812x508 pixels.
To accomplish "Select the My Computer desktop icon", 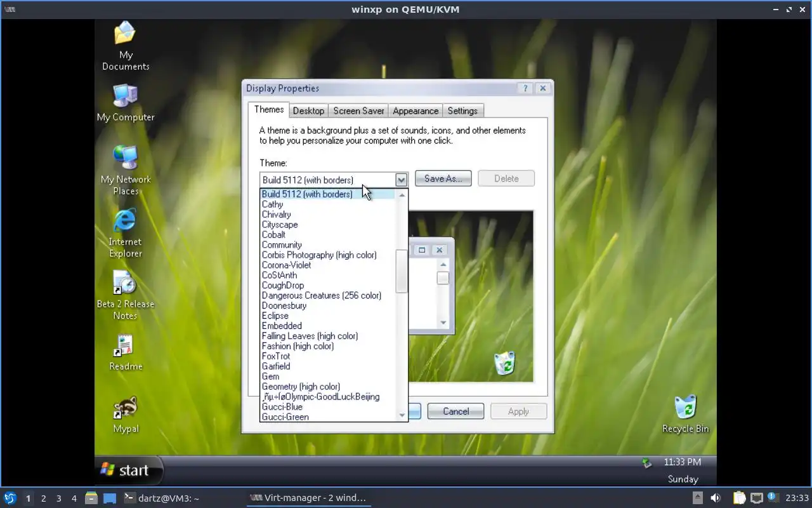I will coord(126,103).
